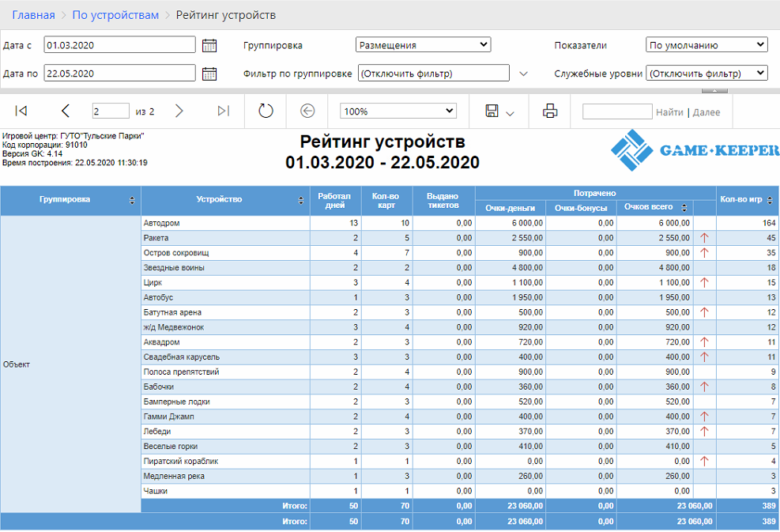Click Объект grouping cell
The image size is (780, 532).
(x=70, y=364)
